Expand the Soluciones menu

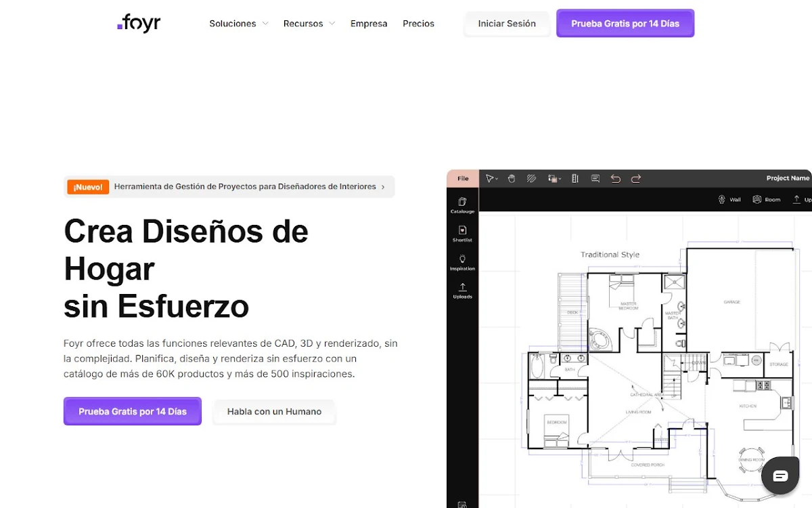click(239, 23)
